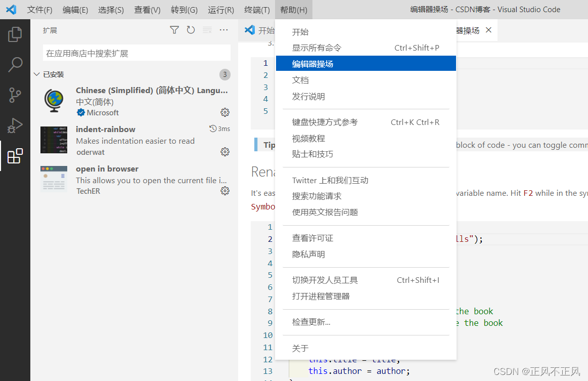Open 视频教程 video tutorials
This screenshot has width=588, height=381.
366,138
